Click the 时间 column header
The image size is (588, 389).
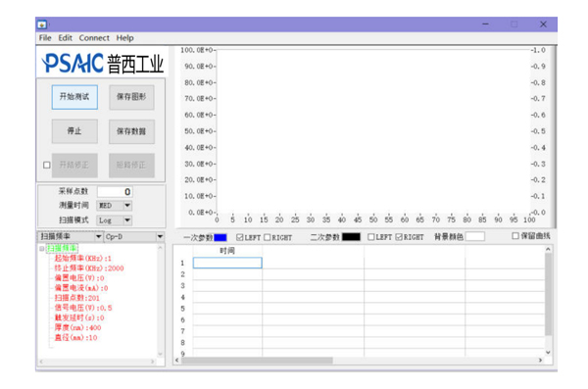point(227,251)
